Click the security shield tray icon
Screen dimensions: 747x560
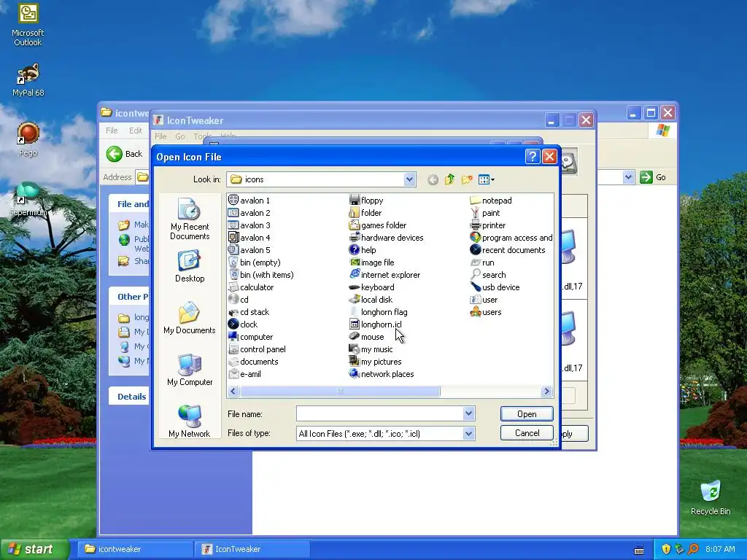pyautogui.click(x=665, y=549)
